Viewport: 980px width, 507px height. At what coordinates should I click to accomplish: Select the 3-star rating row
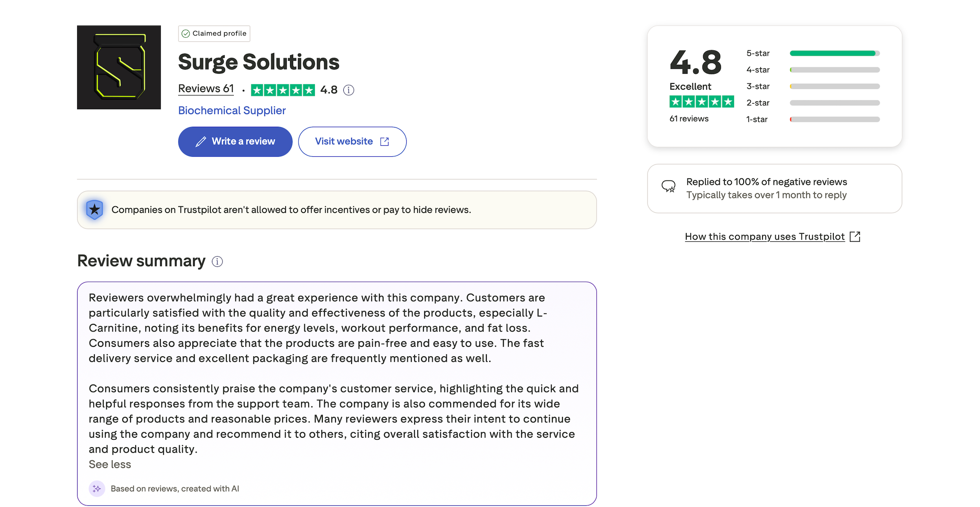[x=813, y=86]
